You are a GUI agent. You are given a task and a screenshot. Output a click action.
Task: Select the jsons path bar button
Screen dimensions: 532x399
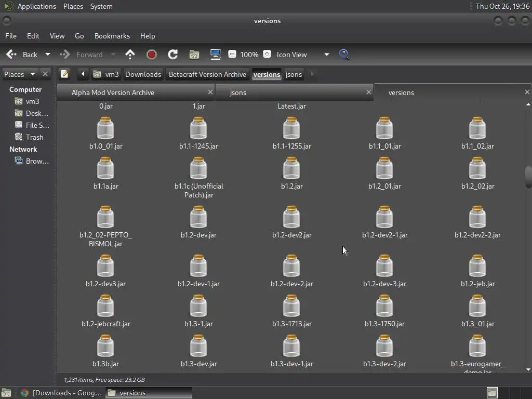click(294, 74)
